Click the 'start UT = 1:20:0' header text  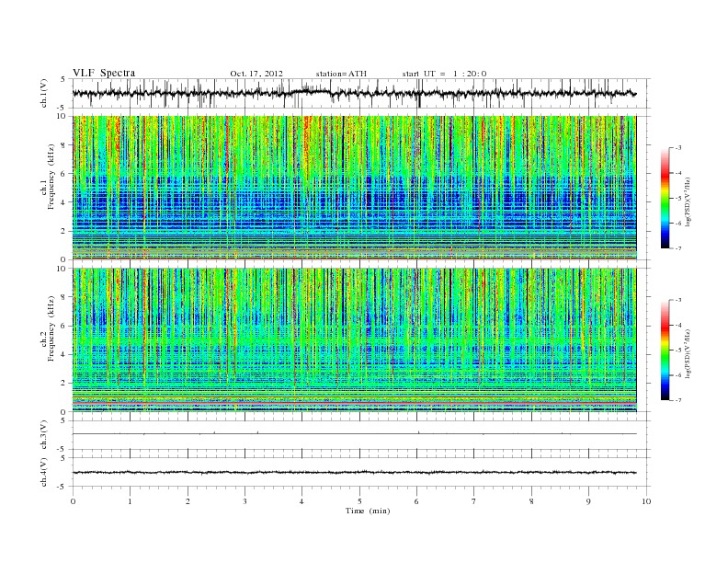point(444,74)
